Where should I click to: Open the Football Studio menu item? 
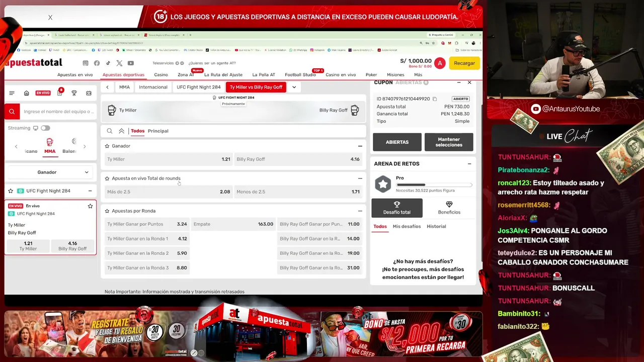coord(300,75)
